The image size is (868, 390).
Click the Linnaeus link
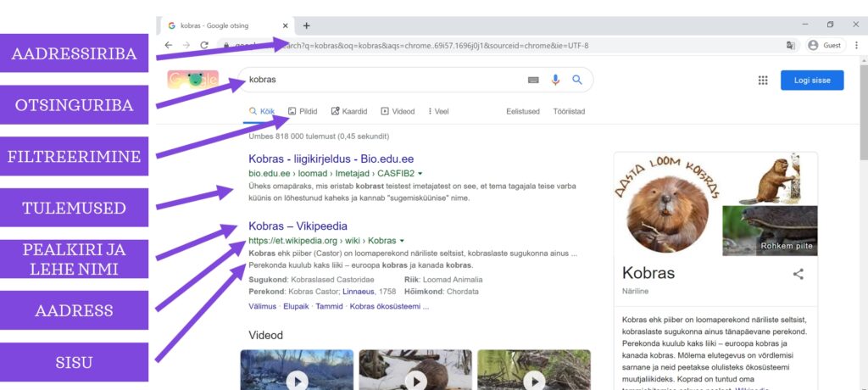coord(357,292)
